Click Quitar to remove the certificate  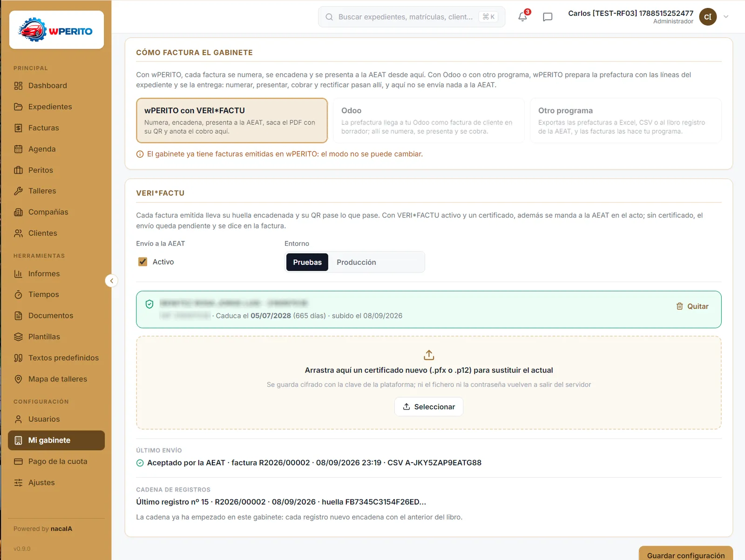click(692, 306)
